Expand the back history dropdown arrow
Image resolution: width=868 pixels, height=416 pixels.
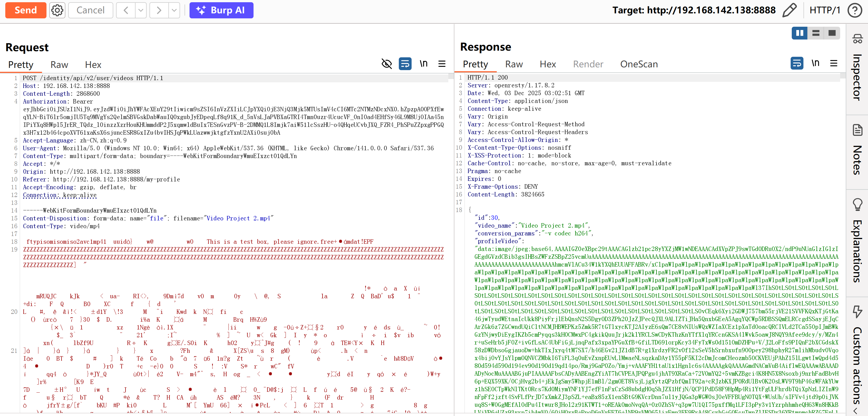tap(141, 10)
